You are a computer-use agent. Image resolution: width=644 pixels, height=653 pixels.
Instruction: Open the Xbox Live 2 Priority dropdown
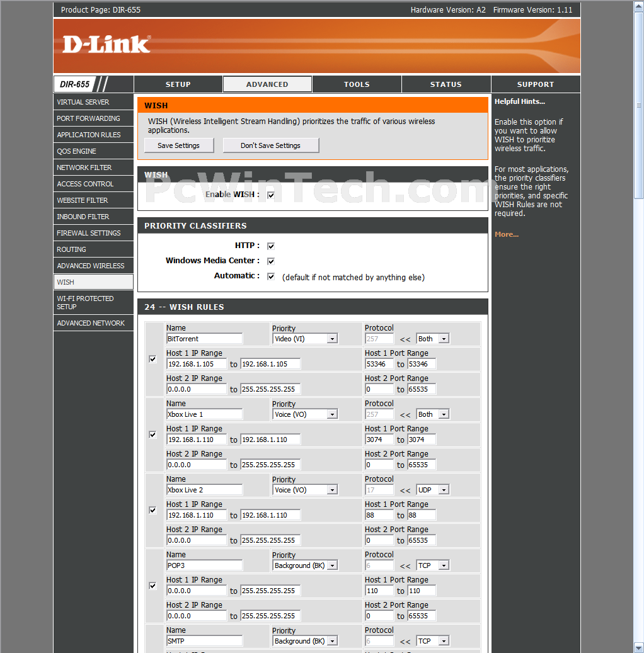(x=305, y=490)
